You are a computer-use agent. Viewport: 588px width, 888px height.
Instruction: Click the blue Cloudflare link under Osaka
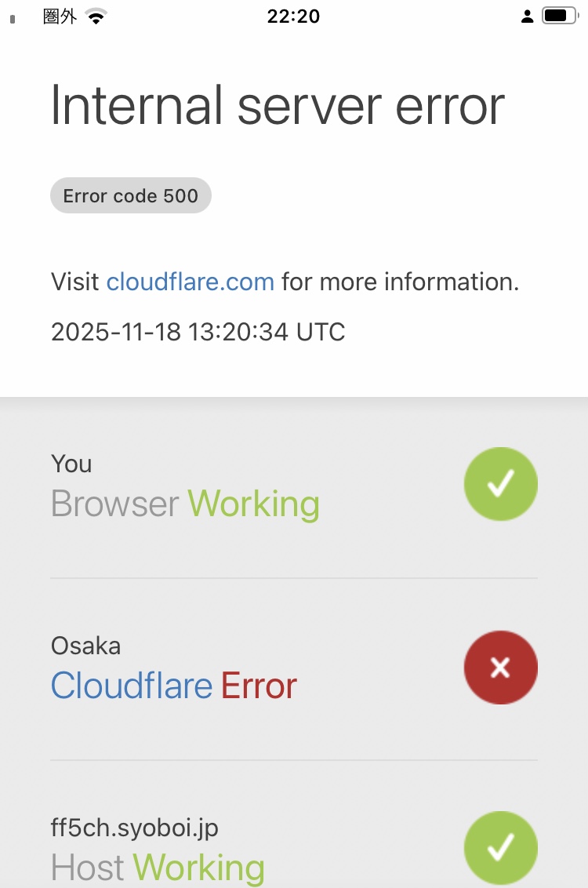click(x=132, y=686)
